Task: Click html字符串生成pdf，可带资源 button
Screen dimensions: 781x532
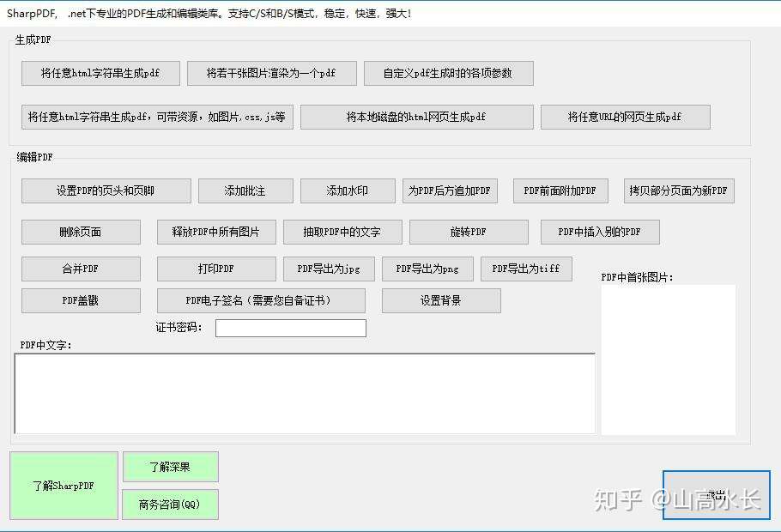Action: pos(157,117)
